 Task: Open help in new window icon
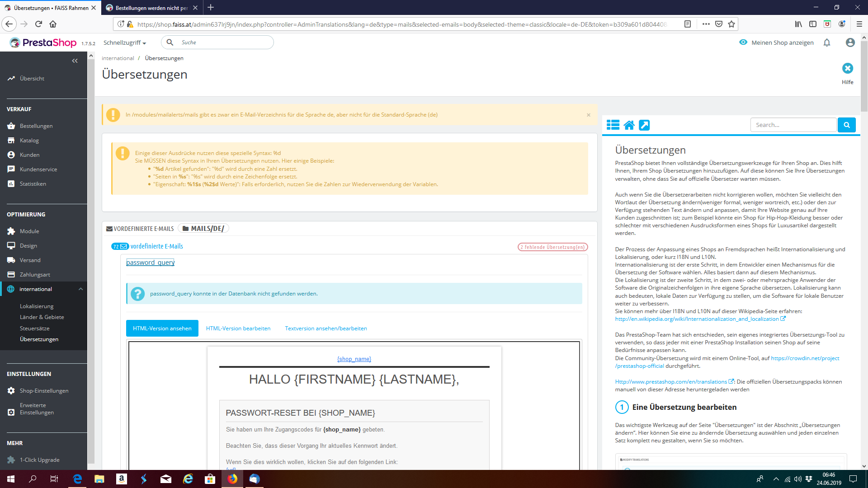point(644,125)
